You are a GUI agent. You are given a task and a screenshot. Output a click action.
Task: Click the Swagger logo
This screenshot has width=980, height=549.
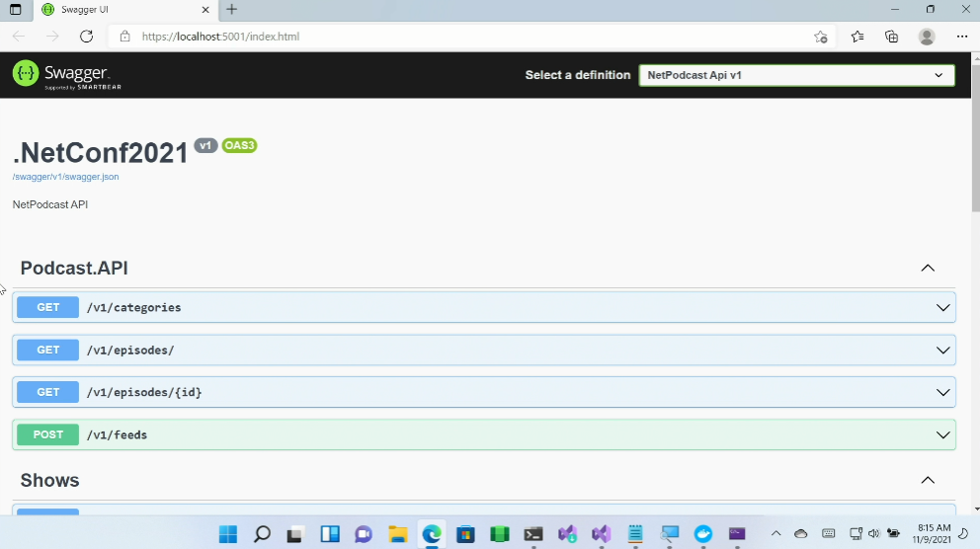coord(67,75)
